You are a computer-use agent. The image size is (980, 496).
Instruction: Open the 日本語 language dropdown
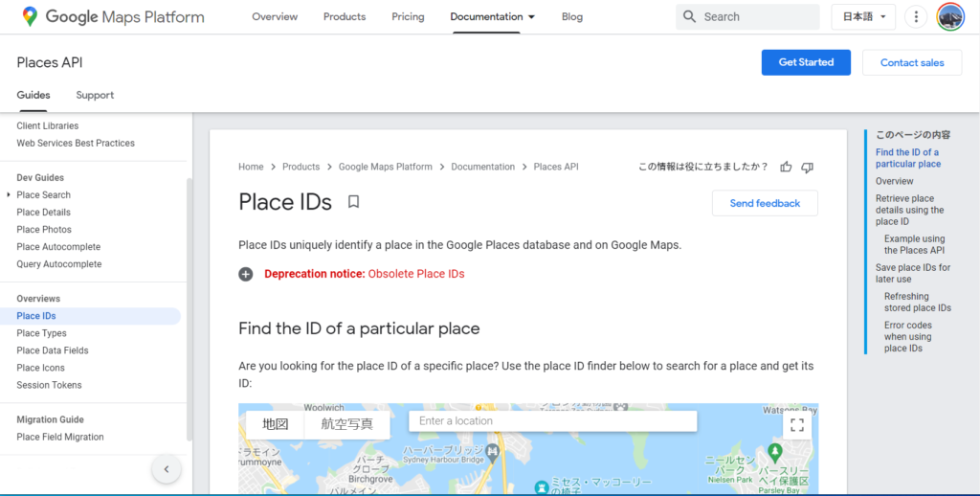863,17
